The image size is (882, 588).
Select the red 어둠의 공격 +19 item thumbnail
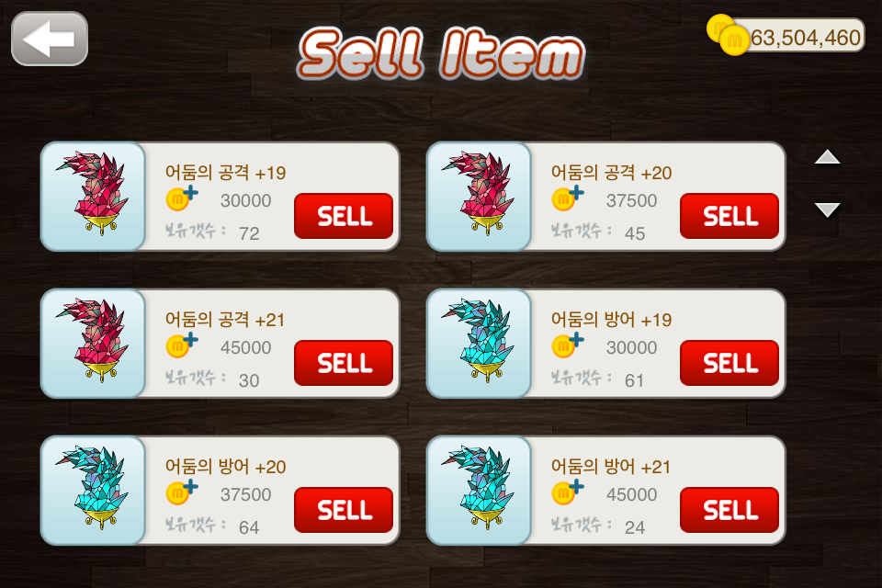pos(94,196)
